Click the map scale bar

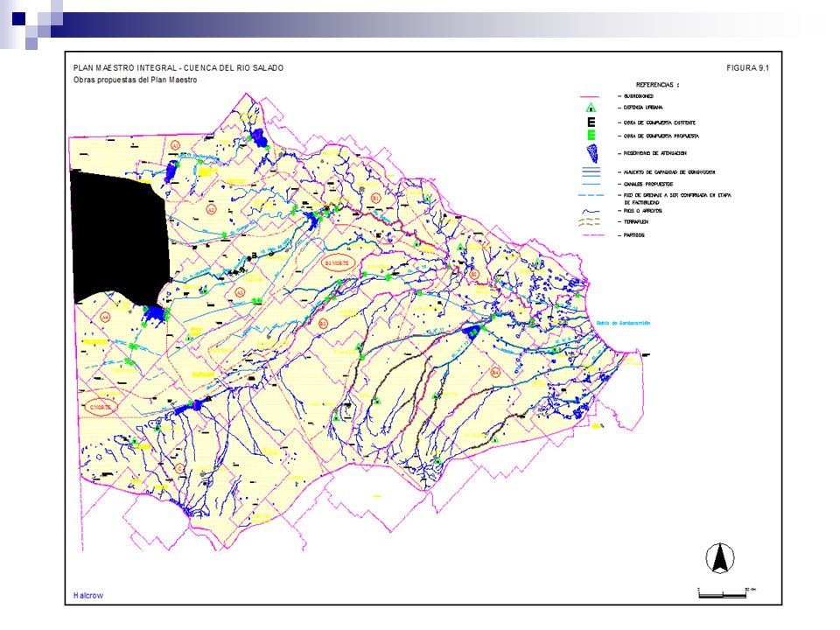(x=724, y=595)
